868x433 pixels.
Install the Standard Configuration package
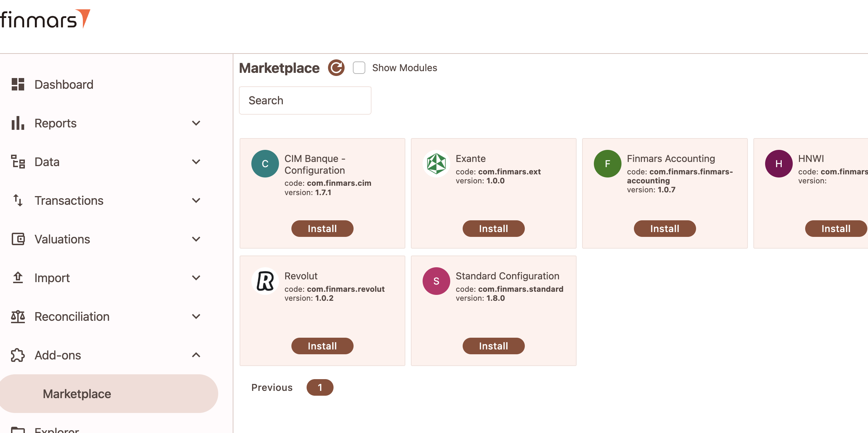pyautogui.click(x=494, y=346)
